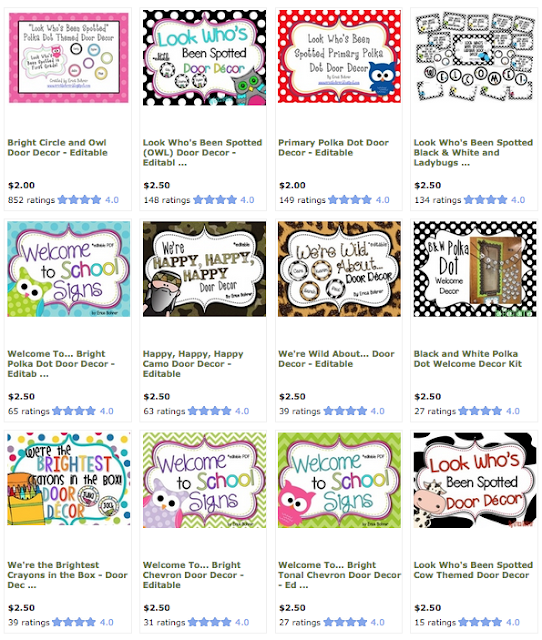Open Bright Circle and Owl Door Decor thumbnail

point(69,58)
